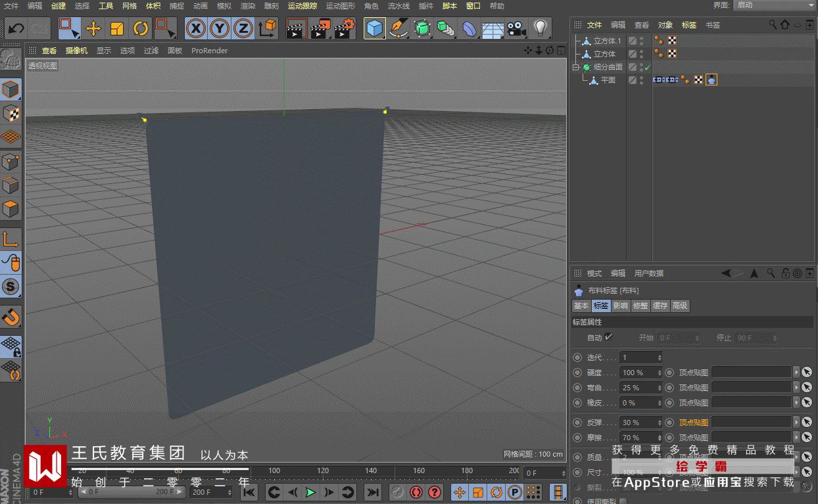Switch to 缓存 tab
This screenshot has width=818, height=504.
coord(660,306)
